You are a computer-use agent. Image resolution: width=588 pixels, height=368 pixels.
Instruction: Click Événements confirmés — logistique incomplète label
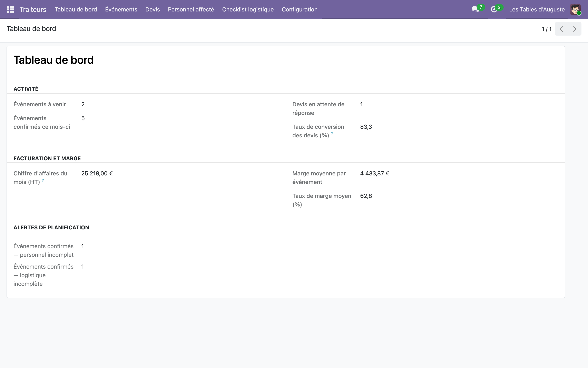click(43, 275)
